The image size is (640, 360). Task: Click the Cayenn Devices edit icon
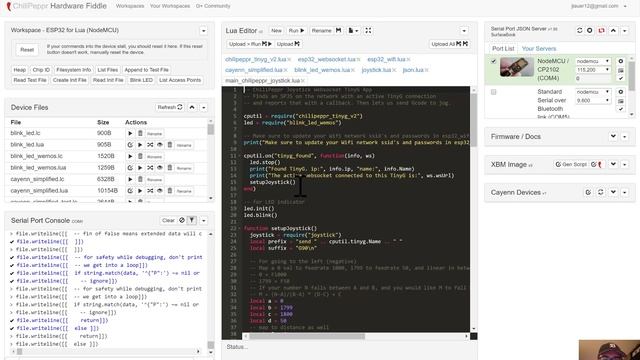coord(588,192)
